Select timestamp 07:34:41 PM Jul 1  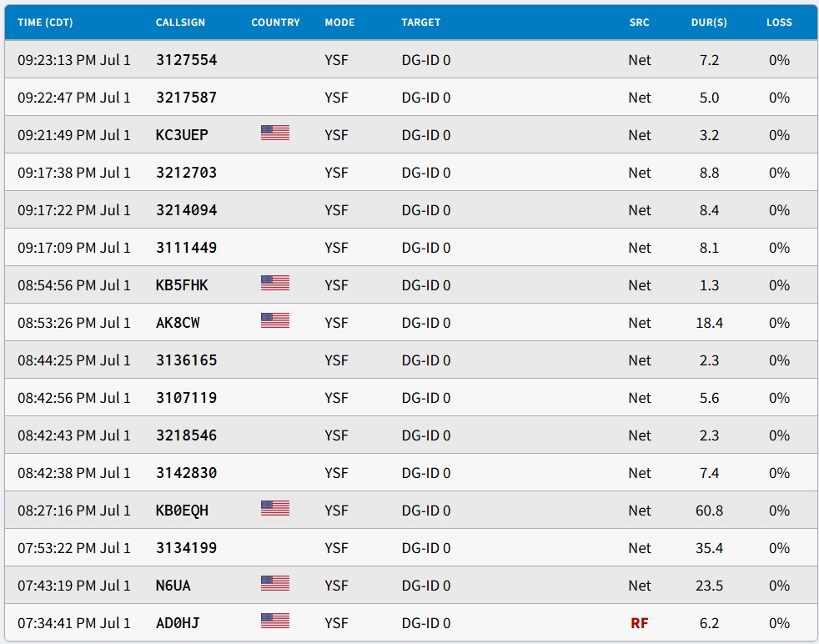click(73, 623)
